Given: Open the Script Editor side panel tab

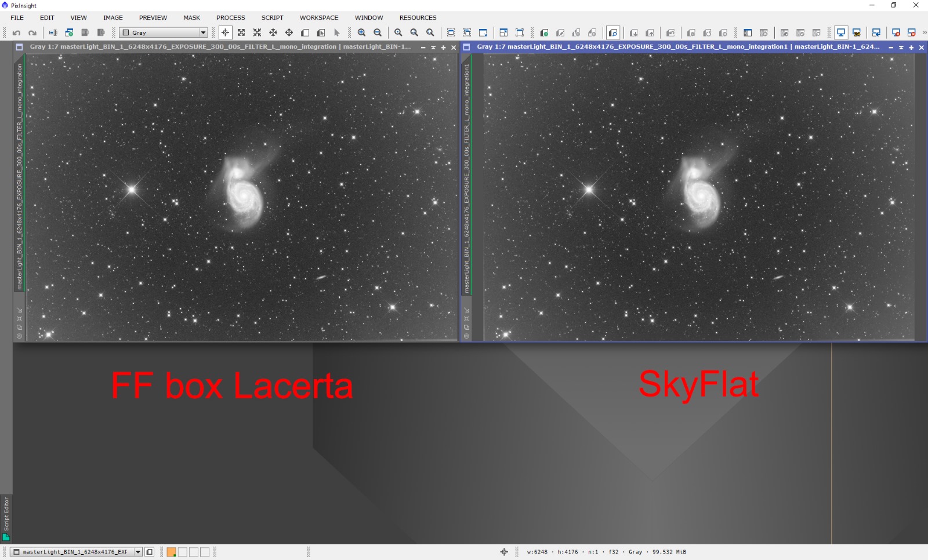Looking at the screenshot, I should click(6, 519).
